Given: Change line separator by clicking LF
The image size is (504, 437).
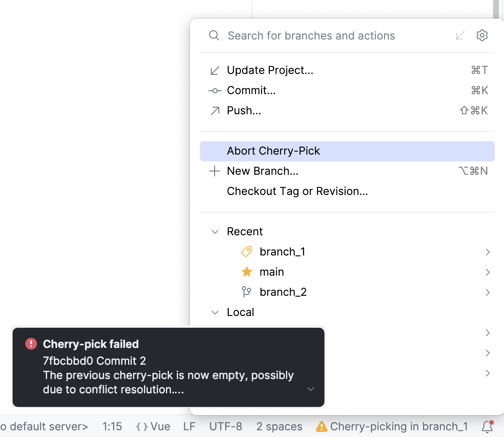Looking at the screenshot, I should coord(189,426).
